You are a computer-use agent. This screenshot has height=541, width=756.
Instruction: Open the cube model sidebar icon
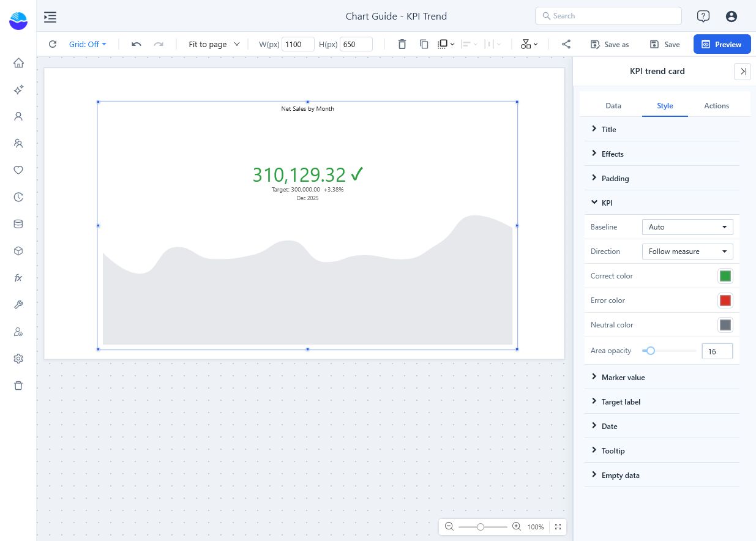coord(18,251)
